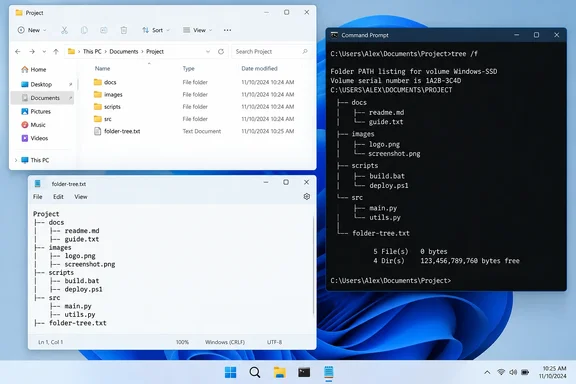Select Pictures in the Explorer sidebar
Viewport: 576px width, 384px height.
(x=36, y=111)
